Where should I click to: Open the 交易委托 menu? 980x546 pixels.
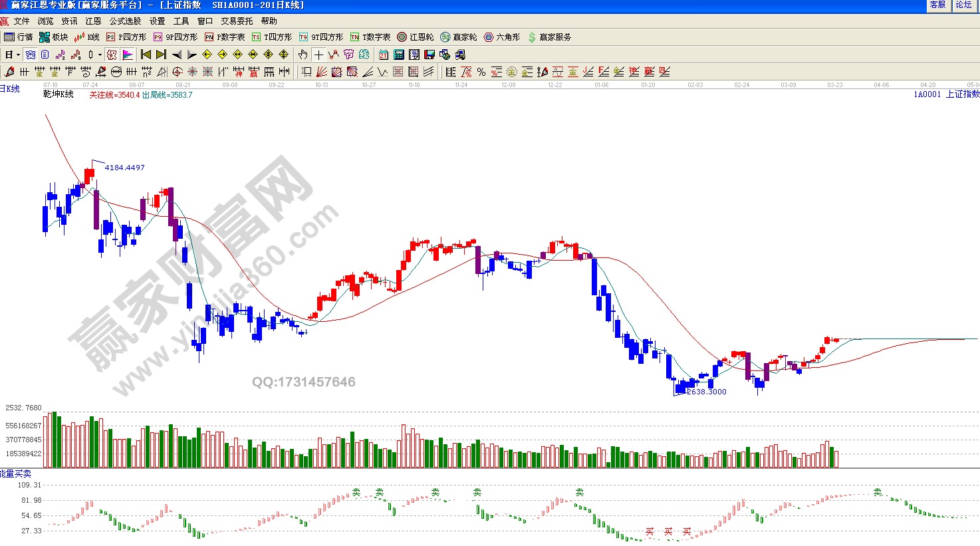(x=237, y=21)
